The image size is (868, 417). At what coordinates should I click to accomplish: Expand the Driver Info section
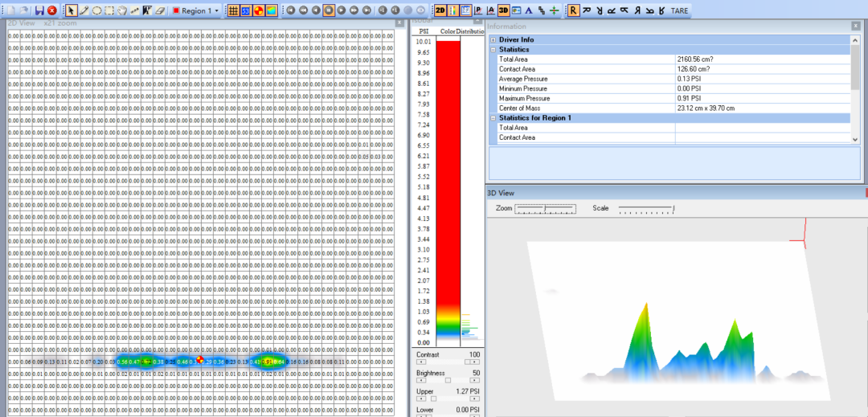point(493,39)
